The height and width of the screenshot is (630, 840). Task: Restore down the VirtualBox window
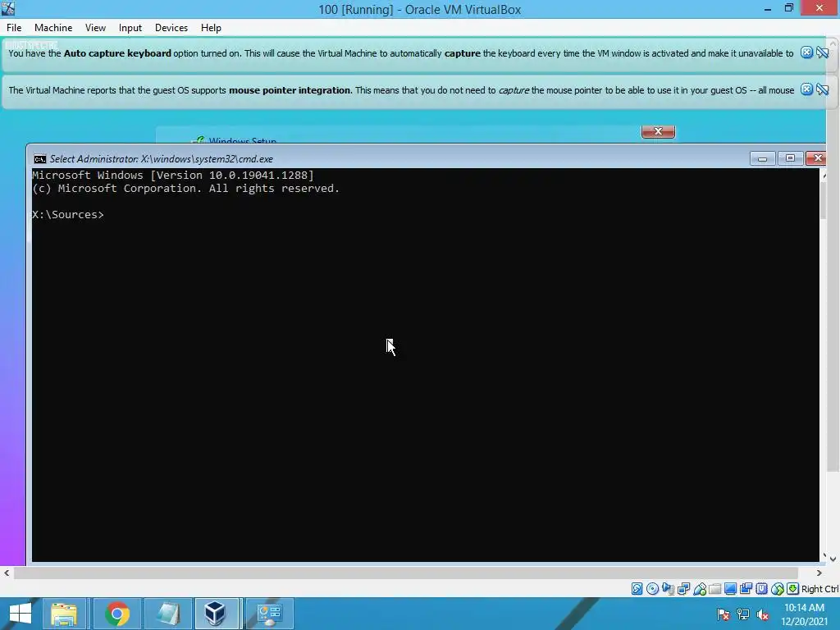pos(788,8)
